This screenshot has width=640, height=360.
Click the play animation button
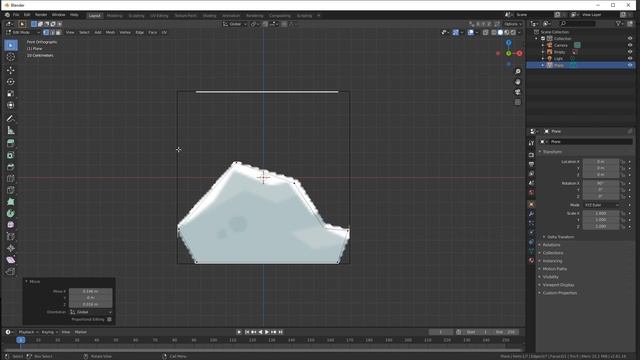[x=267, y=332]
